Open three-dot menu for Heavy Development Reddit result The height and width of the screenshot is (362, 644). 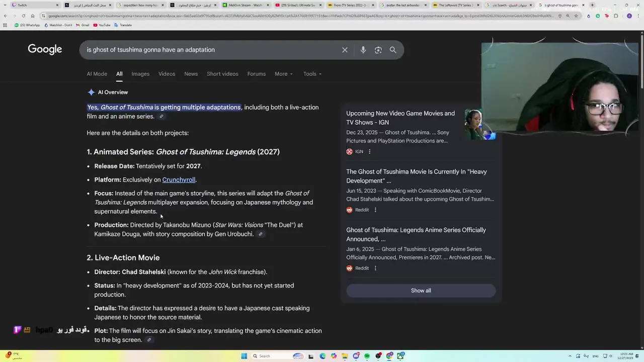pyautogui.click(x=375, y=210)
